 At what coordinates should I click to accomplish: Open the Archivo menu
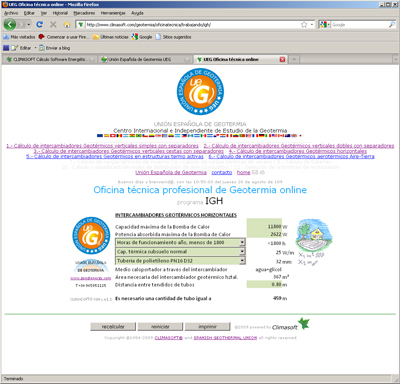11,13
